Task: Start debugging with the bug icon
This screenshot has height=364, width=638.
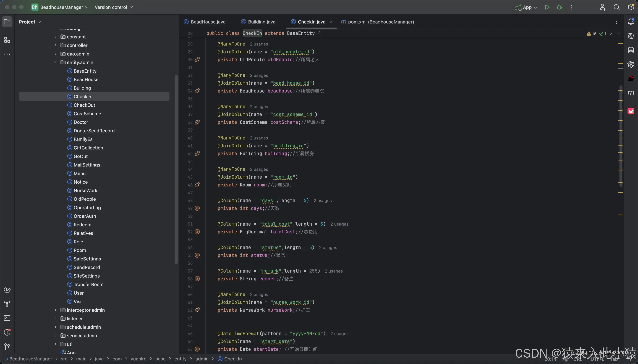Action: coord(559,7)
